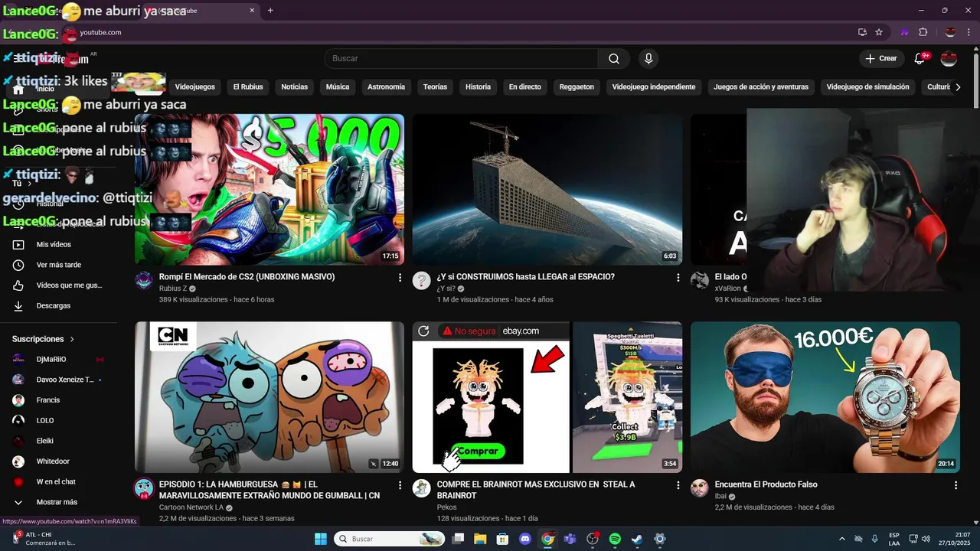This screenshot has width=980, height=551.
Task: Open the CONSTRUIMOS hasta el ESPACIO thumbnail
Action: click(x=547, y=189)
